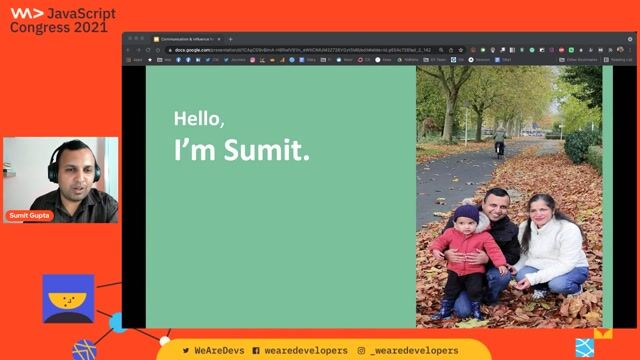Open the Chrome profile avatar
The image size is (640, 360).
point(620,50)
